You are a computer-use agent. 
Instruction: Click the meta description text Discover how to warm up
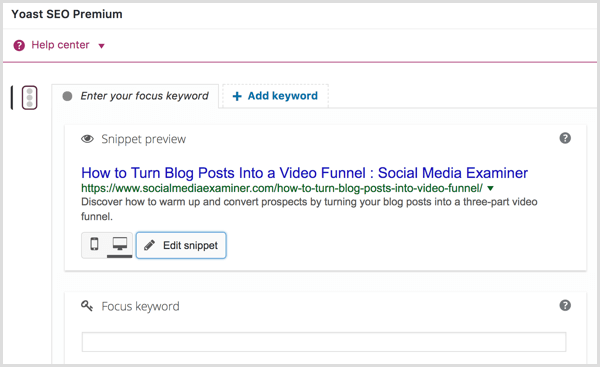(x=309, y=209)
